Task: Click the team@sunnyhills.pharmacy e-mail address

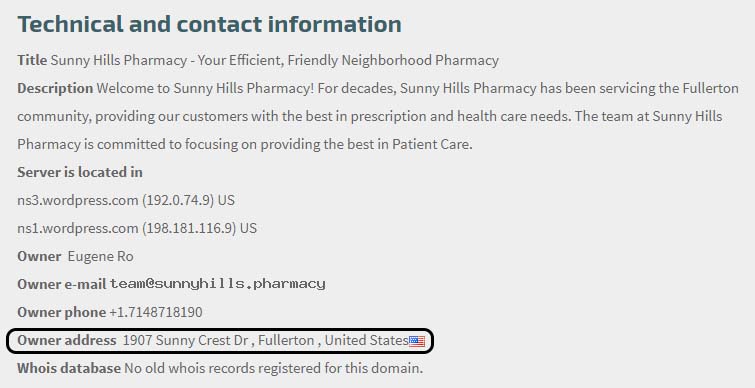Action: pos(218,284)
